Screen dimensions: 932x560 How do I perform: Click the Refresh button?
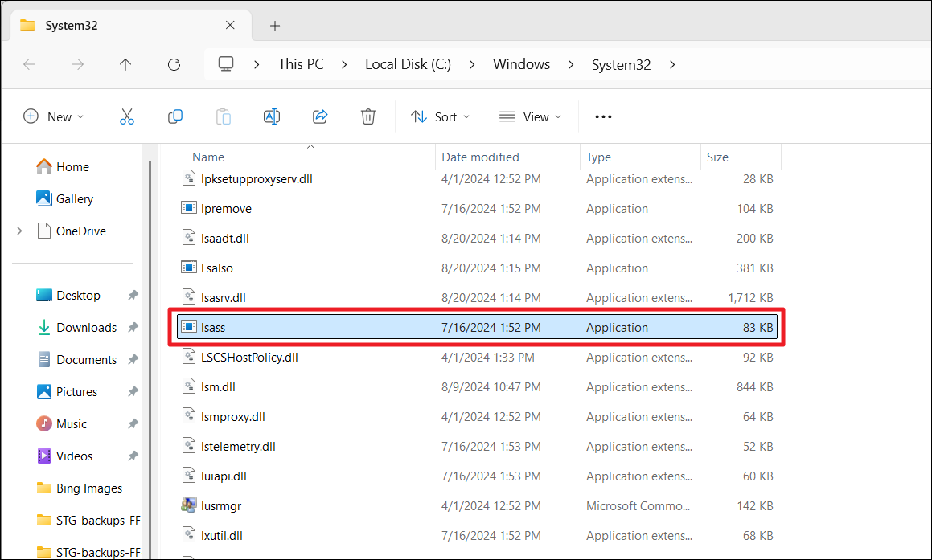(174, 64)
